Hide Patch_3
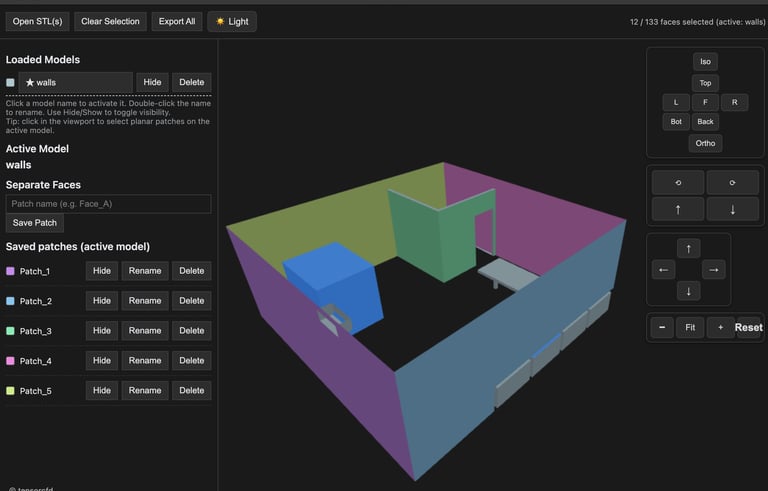The width and height of the screenshot is (768, 491). pos(102,331)
